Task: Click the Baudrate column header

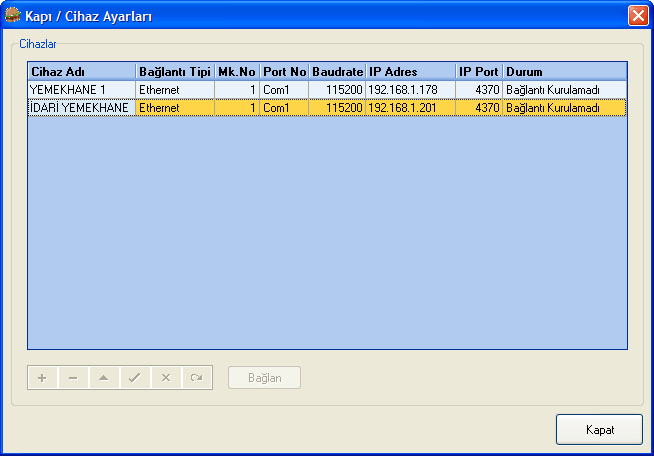Action: tap(337, 72)
